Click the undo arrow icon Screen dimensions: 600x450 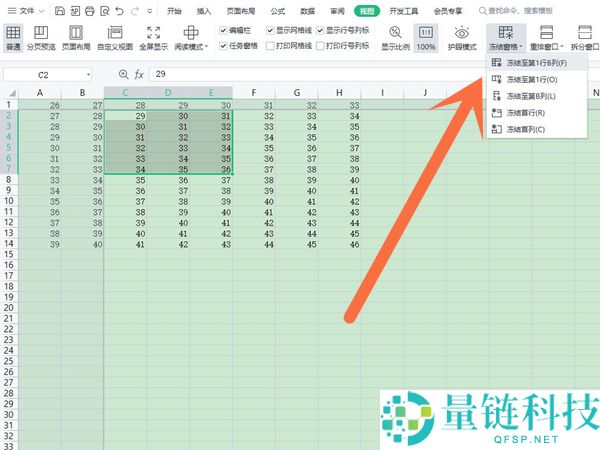coord(118,11)
